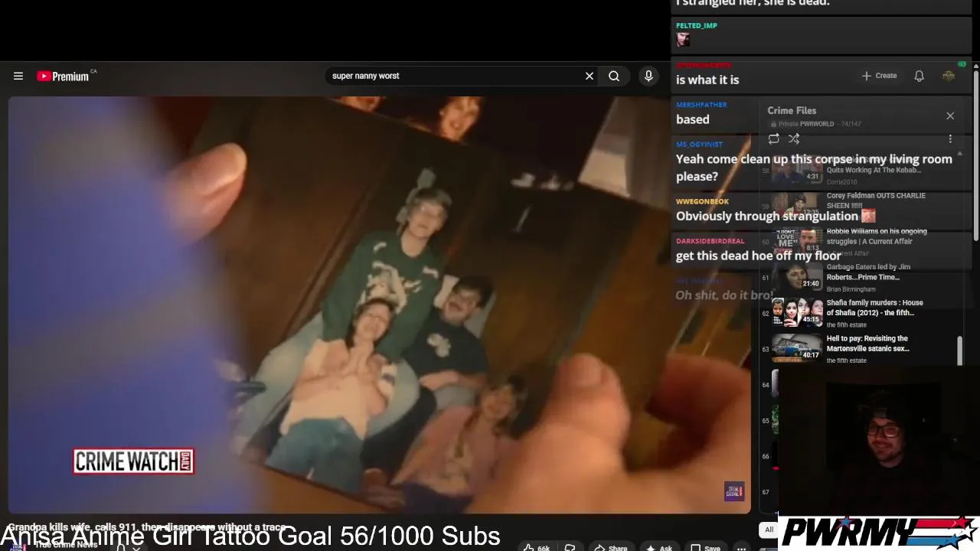Viewport: 980px width, 551px height.
Task: Open the notifications bell
Action: click(x=919, y=76)
